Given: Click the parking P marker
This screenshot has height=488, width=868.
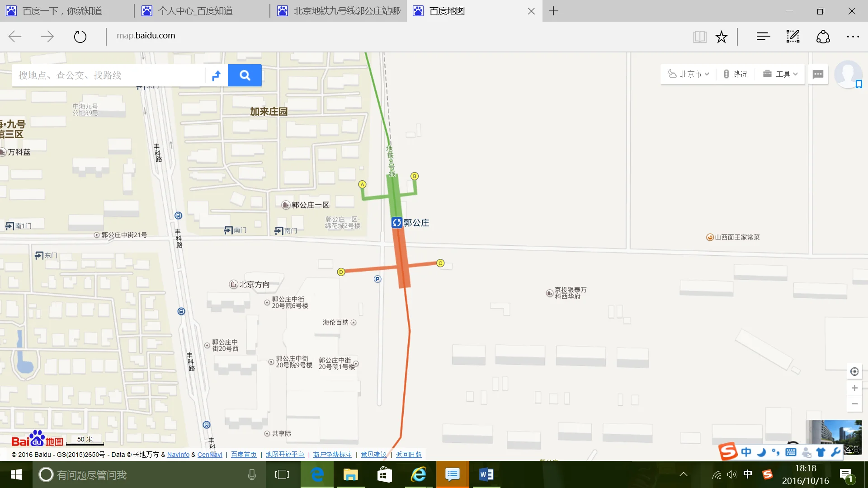Looking at the screenshot, I should [x=377, y=279].
